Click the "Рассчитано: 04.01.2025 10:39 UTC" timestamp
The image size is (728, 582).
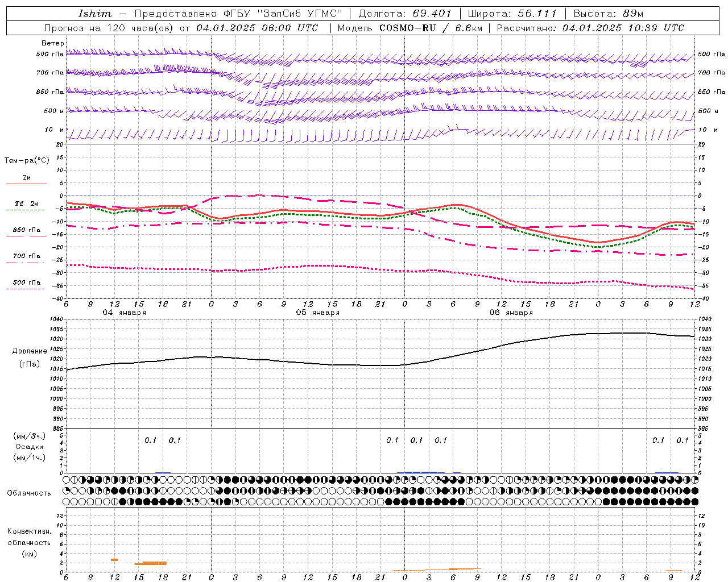(590, 28)
